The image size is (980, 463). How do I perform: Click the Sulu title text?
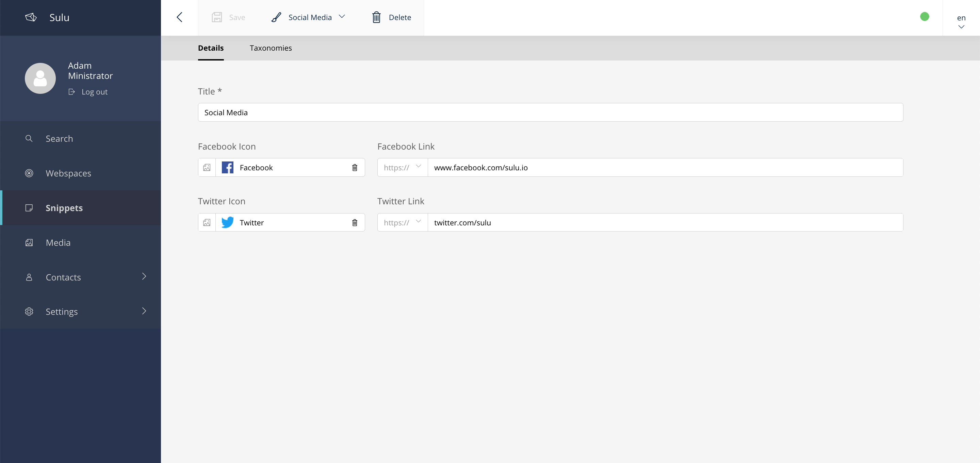click(x=59, y=17)
